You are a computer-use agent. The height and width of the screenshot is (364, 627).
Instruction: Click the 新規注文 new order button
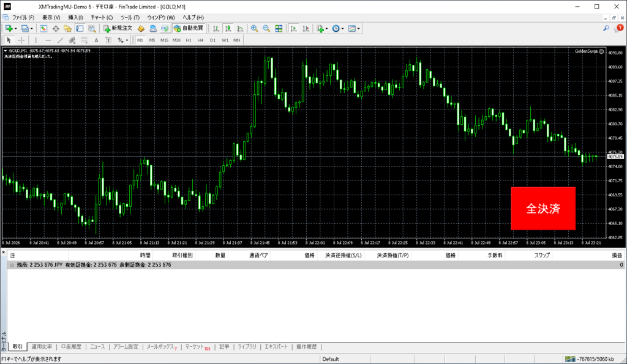118,28
